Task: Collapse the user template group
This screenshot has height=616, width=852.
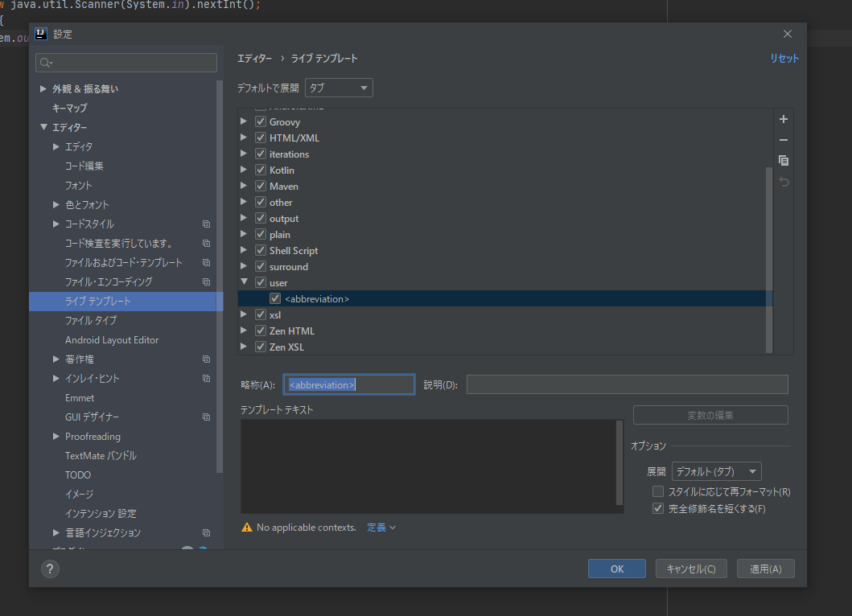Action: (x=244, y=282)
